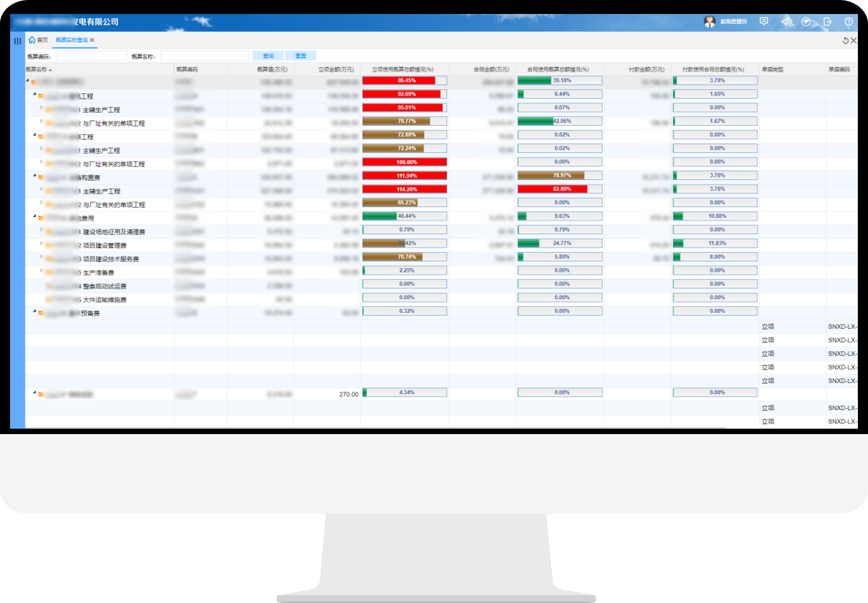
Task: Click the 重置 reset button
Action: [x=301, y=56]
